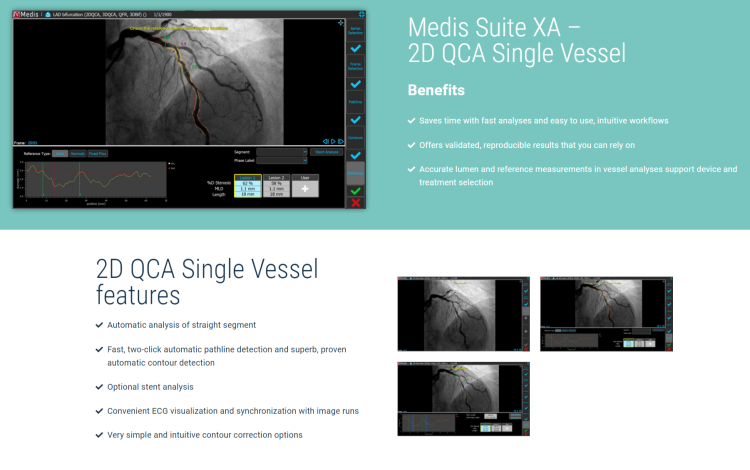750x470 pixels.
Task: Cancel the analysis with the red X
Action: (355, 203)
